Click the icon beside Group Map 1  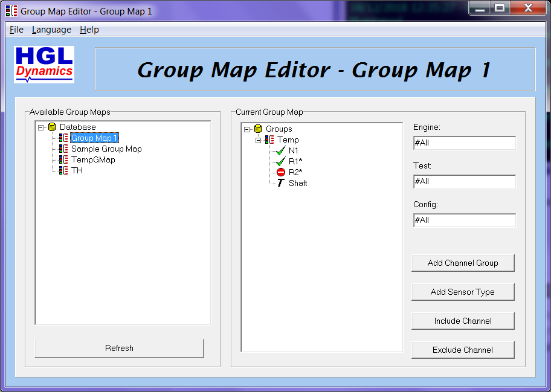[x=63, y=138]
